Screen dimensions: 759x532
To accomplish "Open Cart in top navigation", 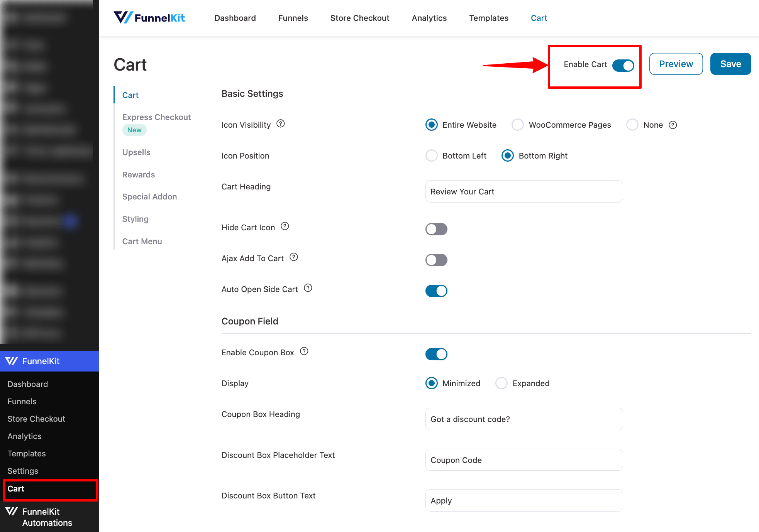I will click(539, 18).
